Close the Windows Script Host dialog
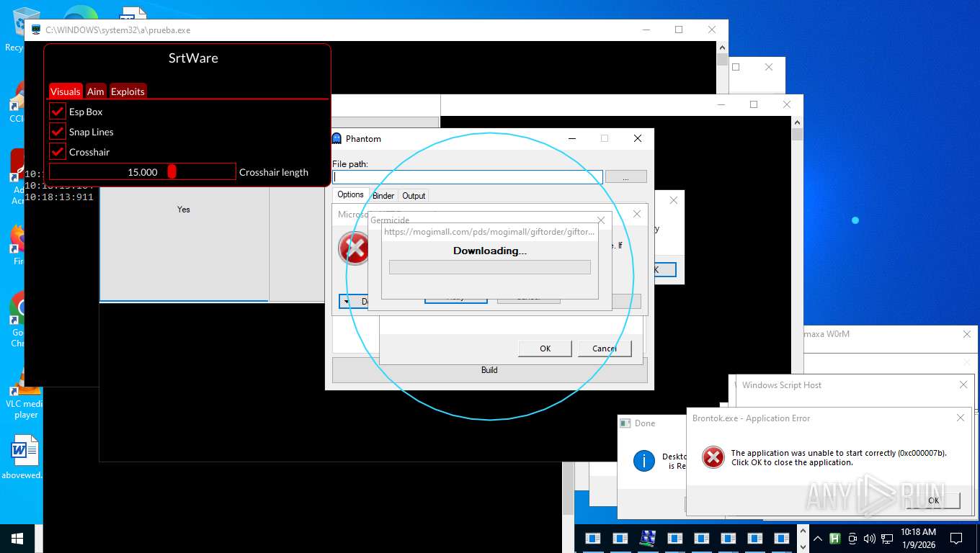Viewport: 980px width, 553px height. (x=963, y=385)
